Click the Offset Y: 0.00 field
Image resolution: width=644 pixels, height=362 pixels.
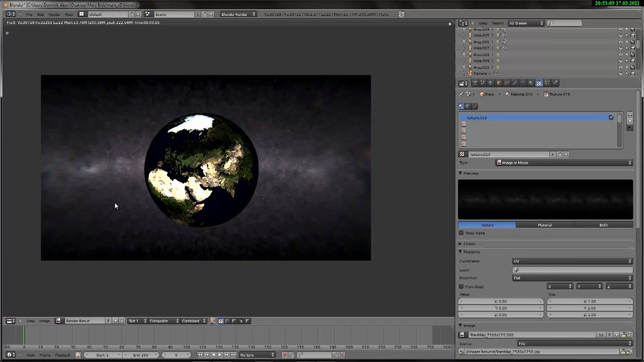click(x=501, y=308)
